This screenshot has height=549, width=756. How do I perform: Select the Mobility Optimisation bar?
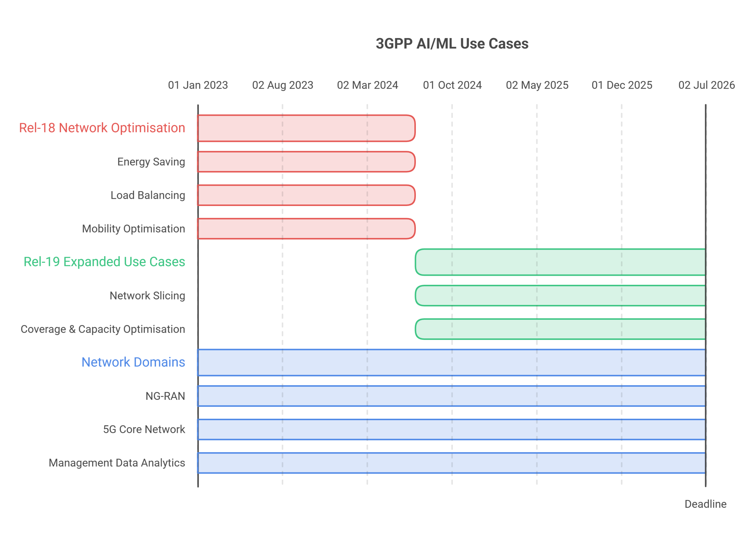pos(306,229)
